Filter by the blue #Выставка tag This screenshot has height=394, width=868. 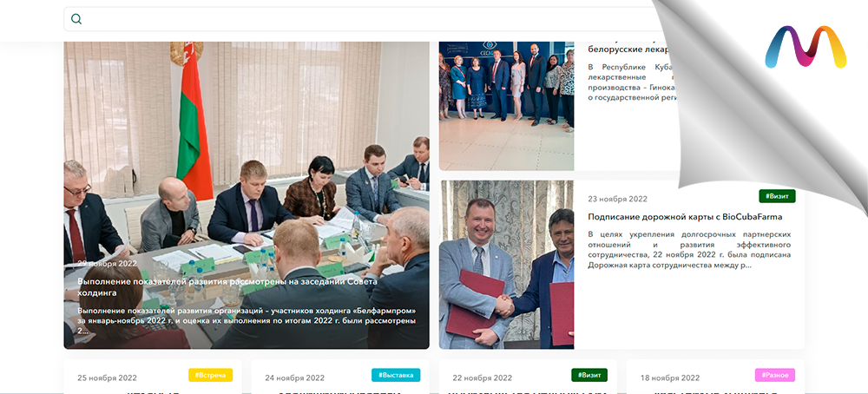click(x=396, y=375)
